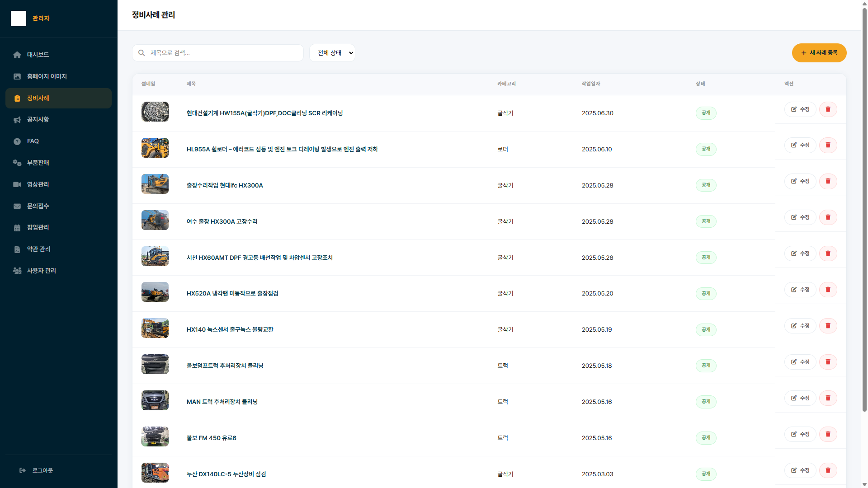Open thumbnail of MAN 트럭 row
This screenshot has width=868, height=488.
pos(155,400)
